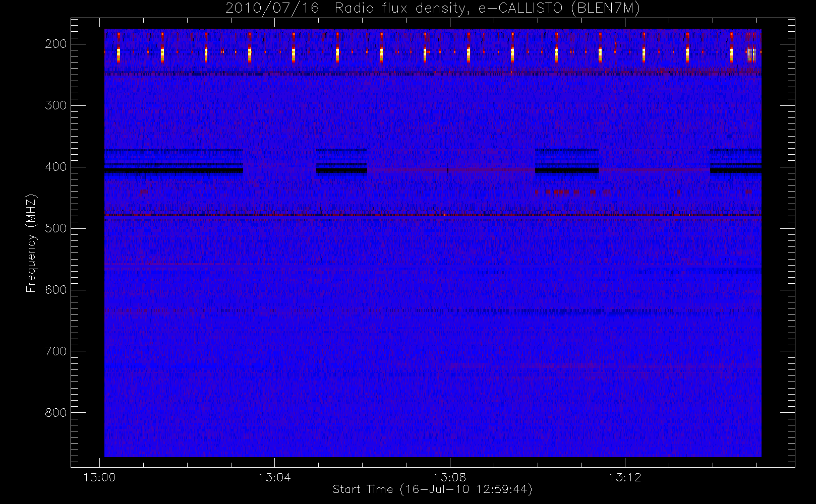
Task: Click the 500 frequency tick label
Action: coord(56,228)
